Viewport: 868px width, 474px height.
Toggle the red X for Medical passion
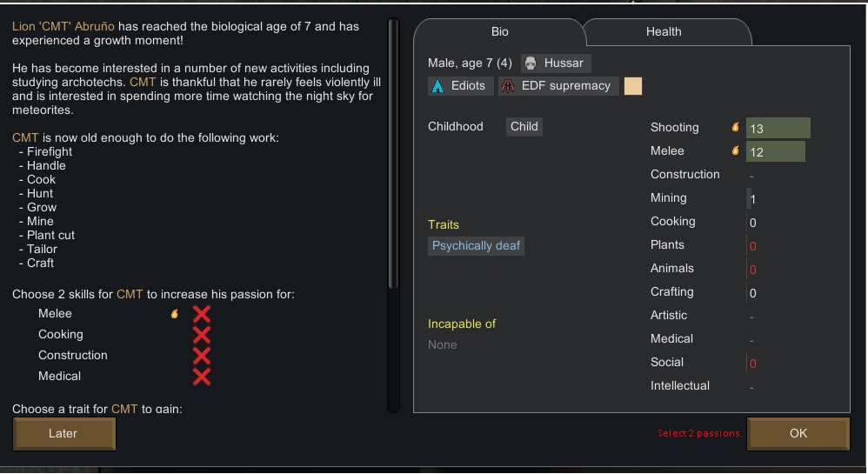click(202, 377)
